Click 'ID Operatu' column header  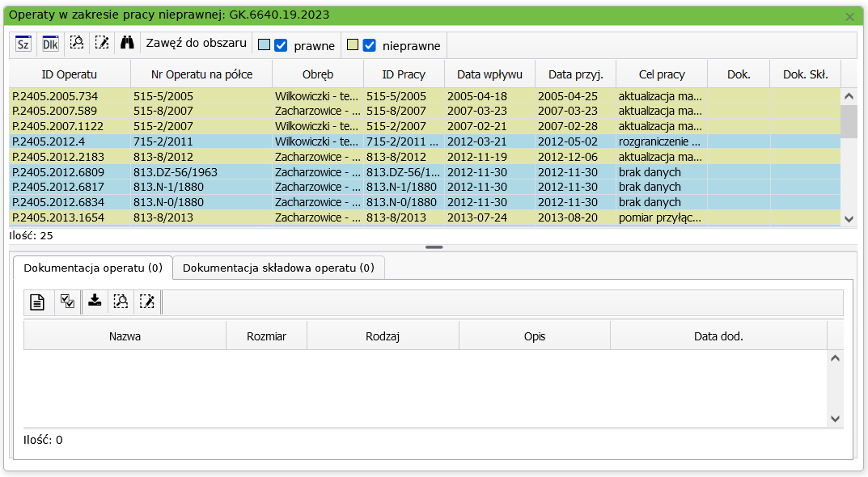click(70, 74)
